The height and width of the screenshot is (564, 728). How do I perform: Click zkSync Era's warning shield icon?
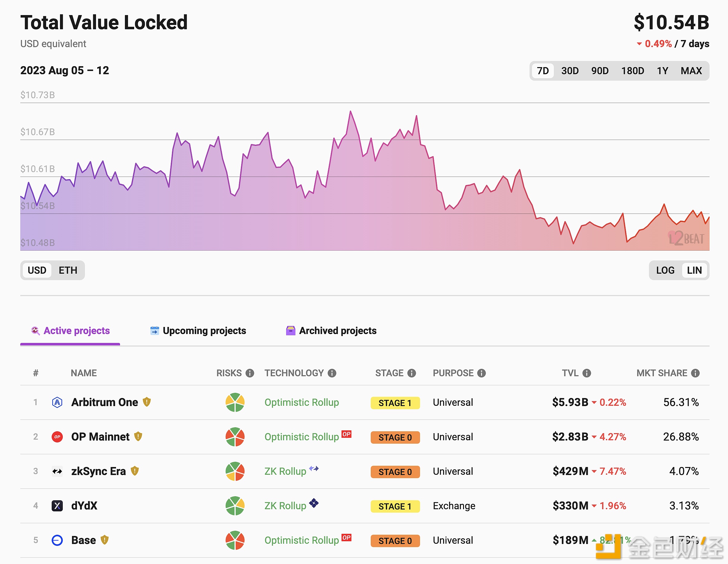click(135, 471)
